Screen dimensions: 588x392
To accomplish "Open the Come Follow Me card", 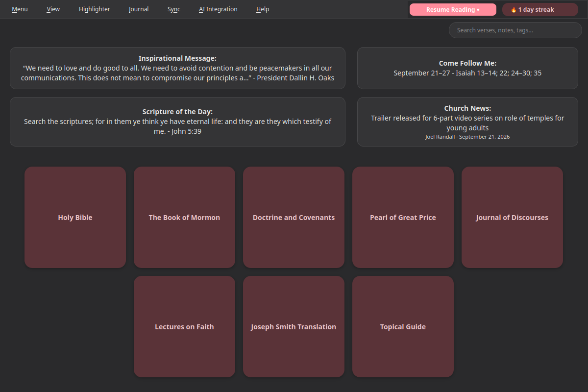I will point(467,68).
